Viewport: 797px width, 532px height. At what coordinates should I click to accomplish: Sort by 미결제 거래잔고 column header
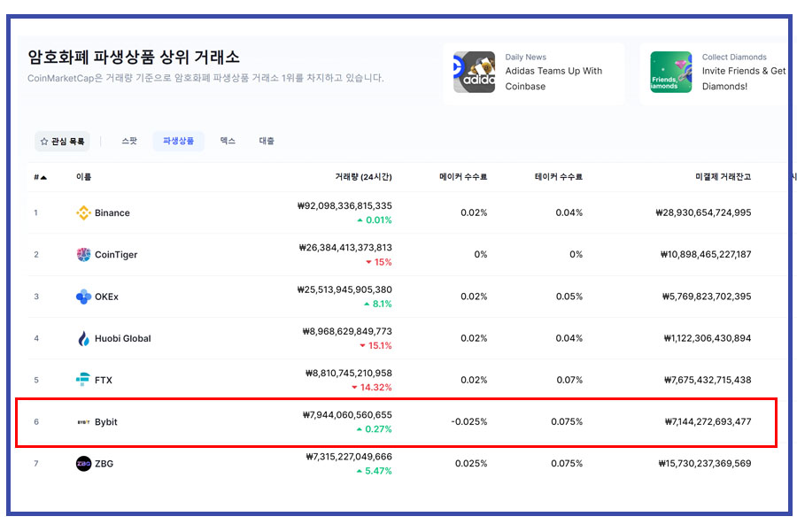723,177
